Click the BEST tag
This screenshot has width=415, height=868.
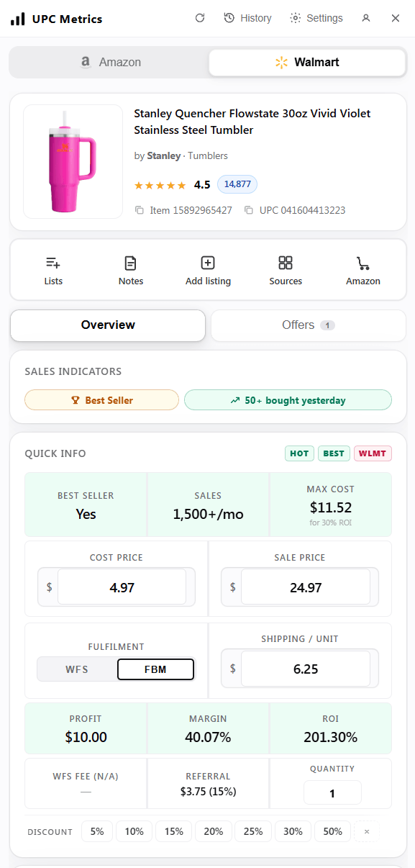(x=334, y=453)
